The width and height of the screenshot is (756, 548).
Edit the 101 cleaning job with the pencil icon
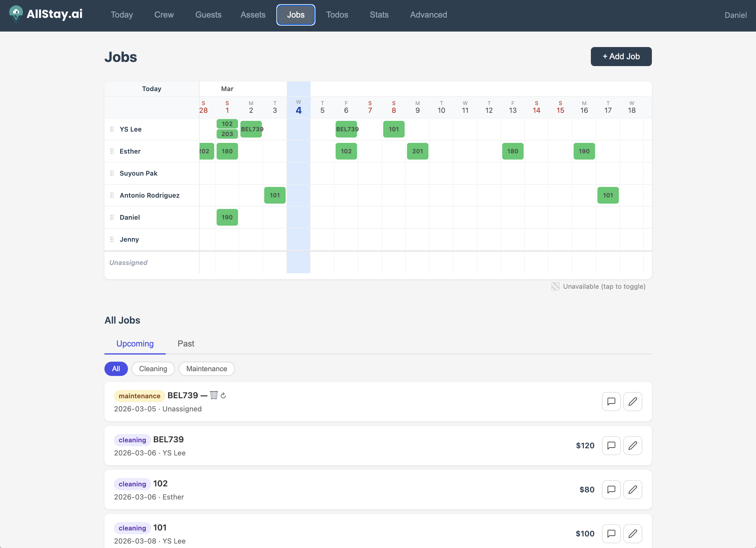click(633, 534)
